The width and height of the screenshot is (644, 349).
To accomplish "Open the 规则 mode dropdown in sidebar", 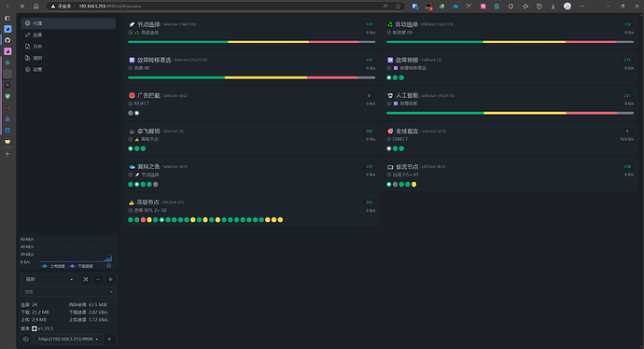I will (49, 279).
